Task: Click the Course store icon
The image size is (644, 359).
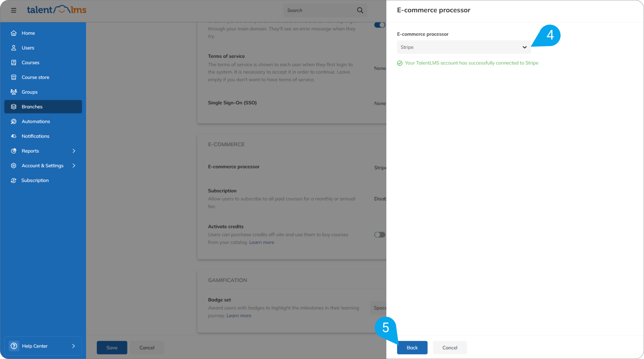Action: pos(14,77)
